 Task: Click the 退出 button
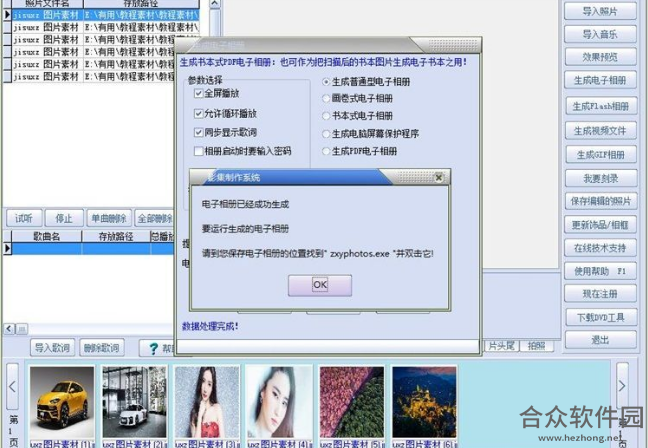pos(600,340)
